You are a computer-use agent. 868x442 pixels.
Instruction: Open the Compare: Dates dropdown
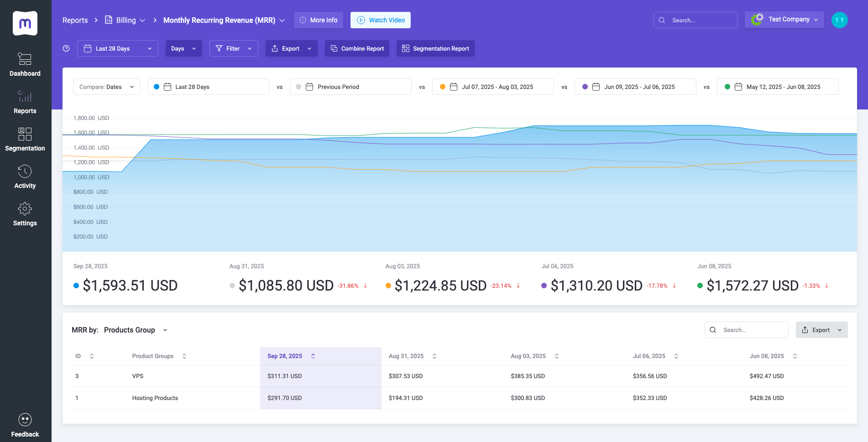point(107,87)
